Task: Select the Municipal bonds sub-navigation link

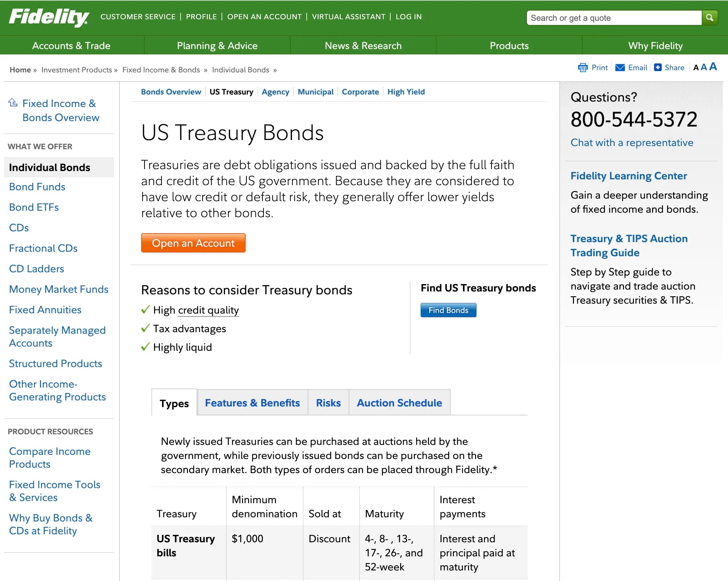Action: point(315,92)
